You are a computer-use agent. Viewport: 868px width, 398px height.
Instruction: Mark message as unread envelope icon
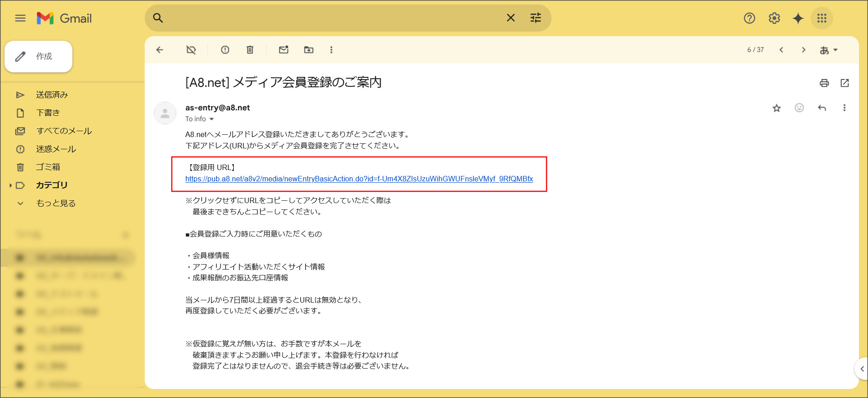(284, 50)
